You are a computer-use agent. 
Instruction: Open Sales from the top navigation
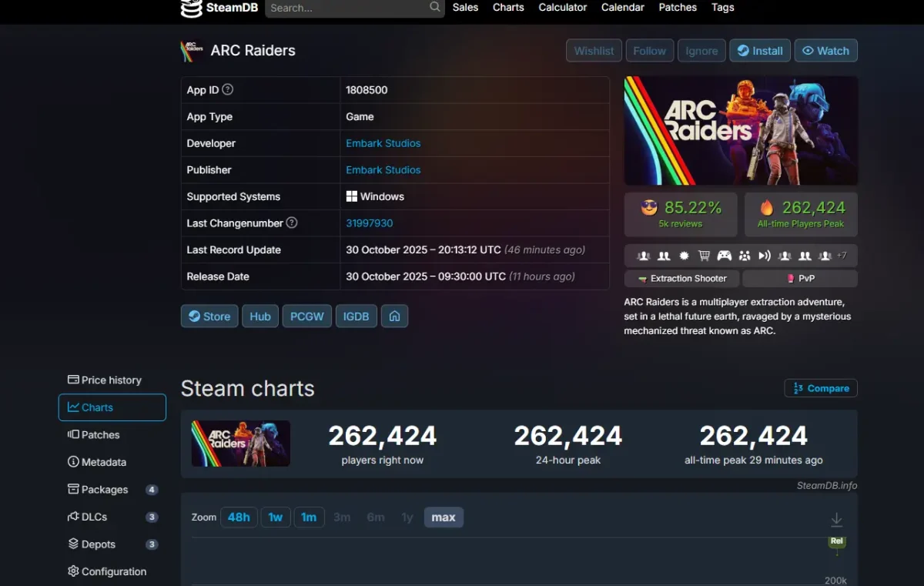465,7
